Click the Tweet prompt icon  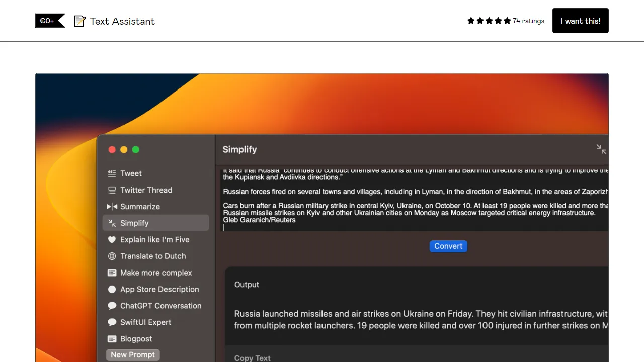pos(112,173)
